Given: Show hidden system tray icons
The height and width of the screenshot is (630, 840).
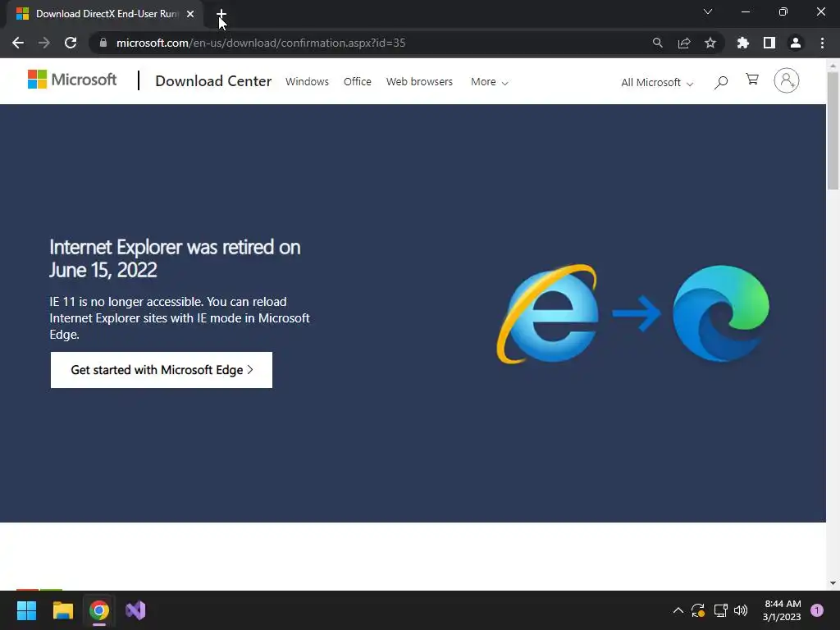Looking at the screenshot, I should click(x=678, y=610).
